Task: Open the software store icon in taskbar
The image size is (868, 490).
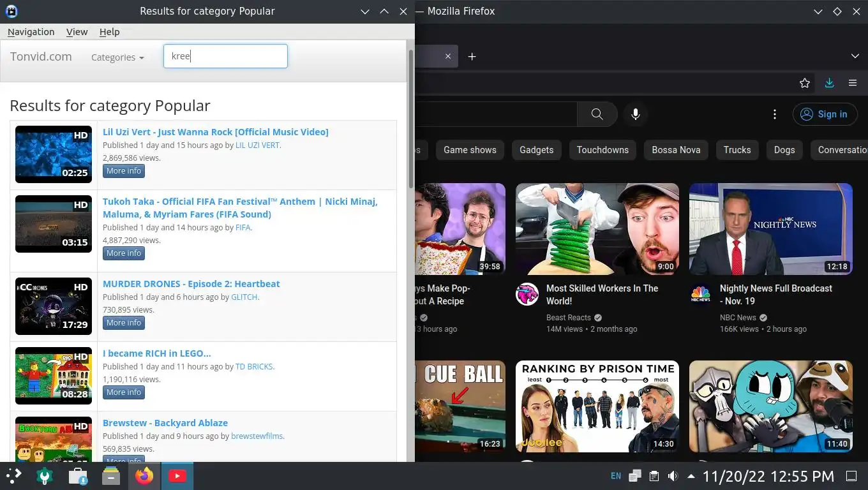Action: [78, 476]
